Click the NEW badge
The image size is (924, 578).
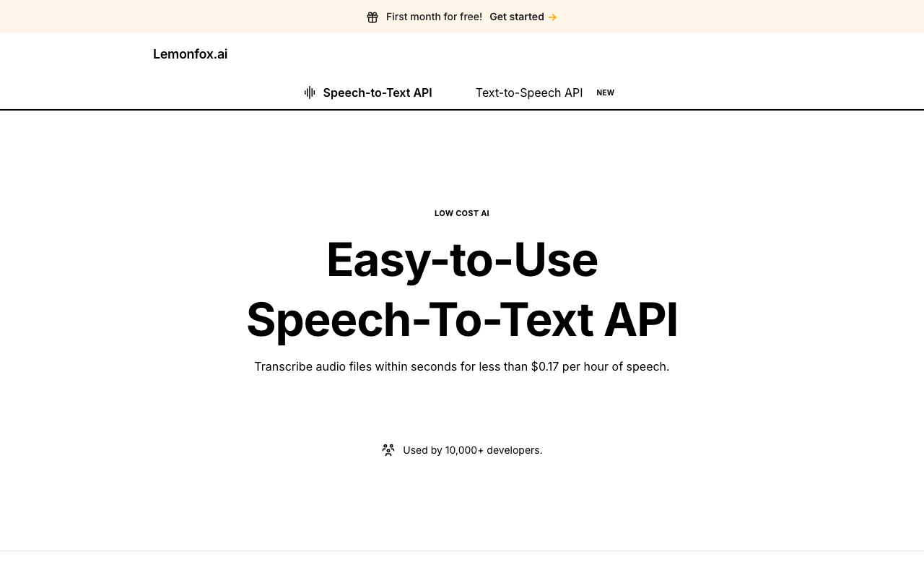[605, 92]
